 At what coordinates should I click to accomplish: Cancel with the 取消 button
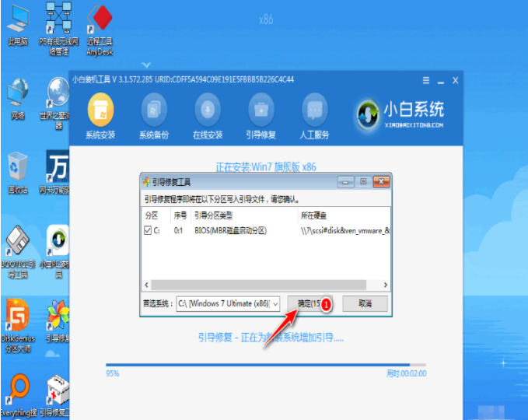(365, 303)
